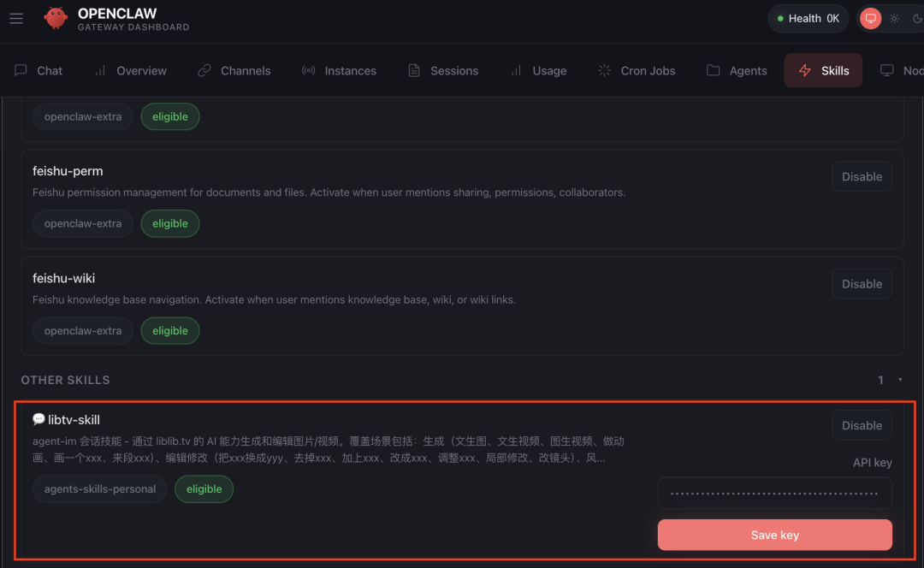Click the Instances signal icon

pos(308,71)
